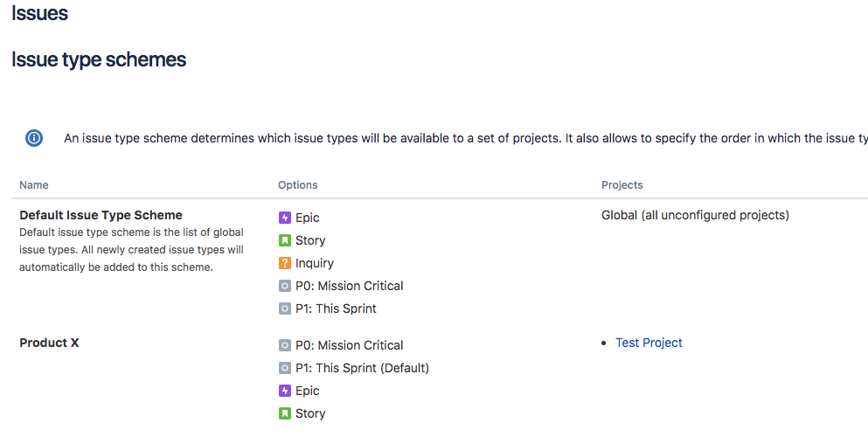Click the grey P1 Default icon under Product X

[x=285, y=368]
